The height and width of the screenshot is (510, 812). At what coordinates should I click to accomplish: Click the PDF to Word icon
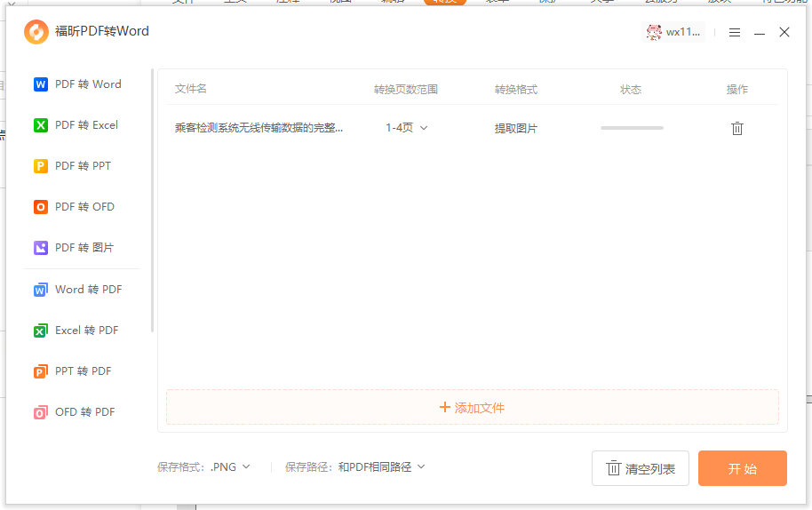coord(40,84)
